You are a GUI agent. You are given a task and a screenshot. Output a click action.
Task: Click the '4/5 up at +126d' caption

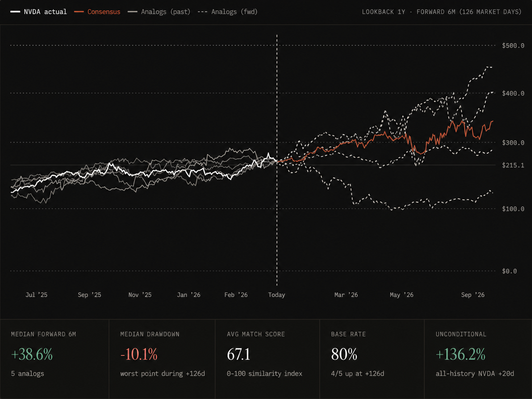(x=357, y=374)
